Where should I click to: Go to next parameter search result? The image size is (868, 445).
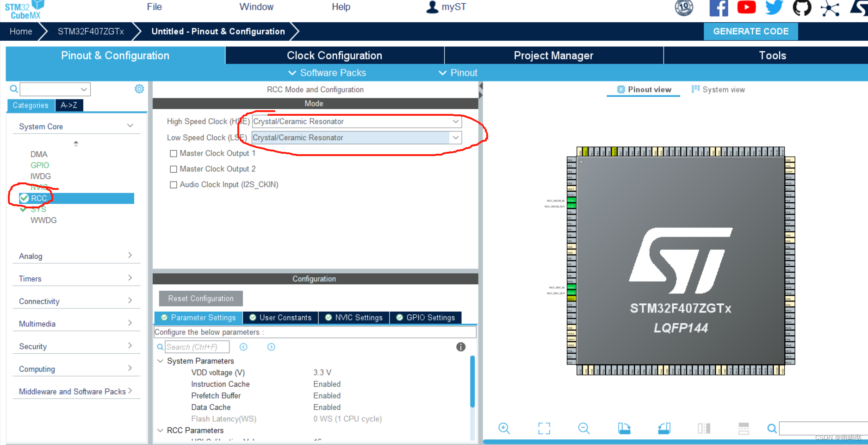271,347
